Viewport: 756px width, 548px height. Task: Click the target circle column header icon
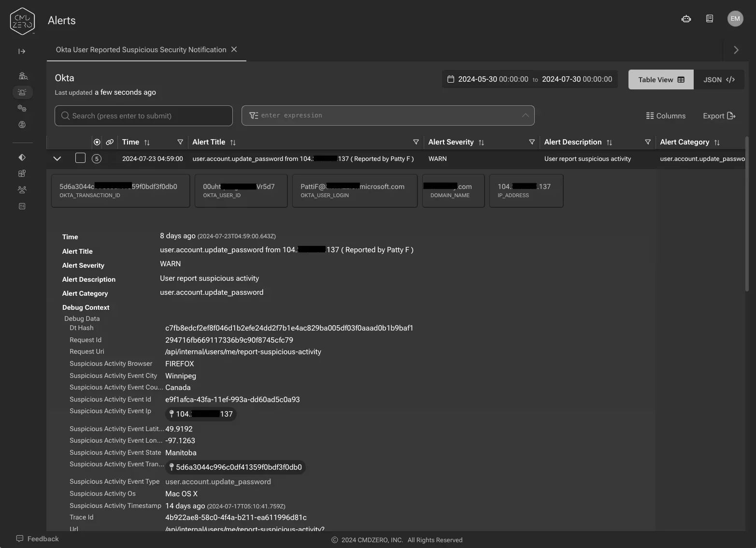point(97,142)
